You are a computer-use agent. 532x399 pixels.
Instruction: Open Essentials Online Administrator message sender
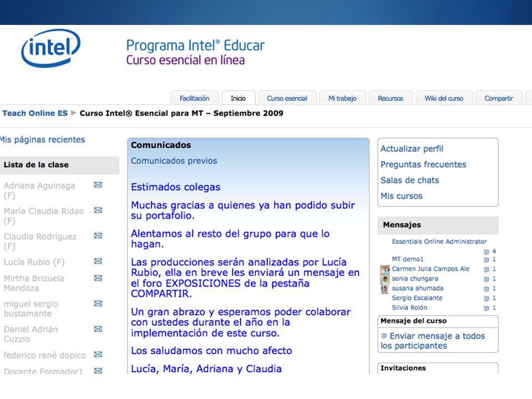[439, 241]
